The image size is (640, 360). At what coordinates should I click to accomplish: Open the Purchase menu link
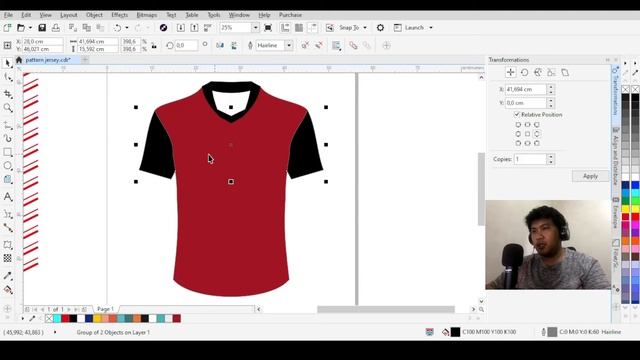click(x=290, y=15)
